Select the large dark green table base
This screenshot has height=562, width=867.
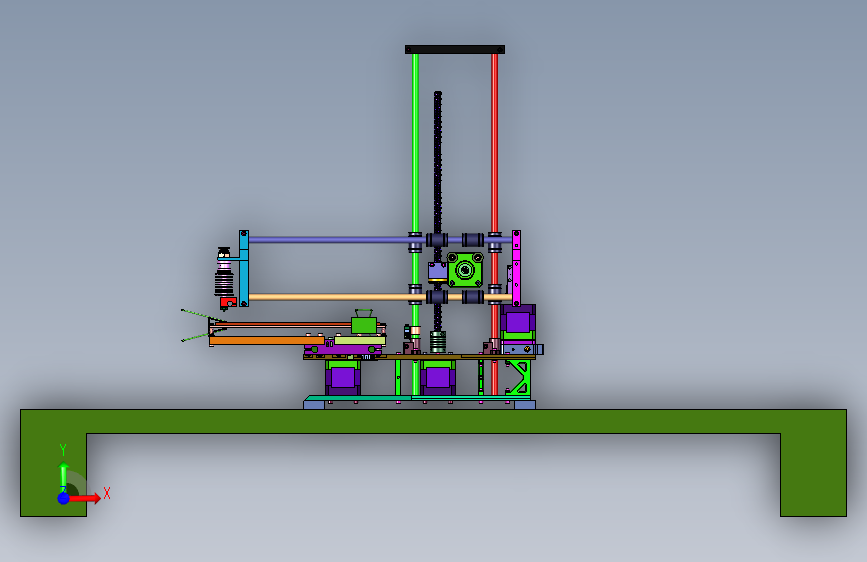434,422
